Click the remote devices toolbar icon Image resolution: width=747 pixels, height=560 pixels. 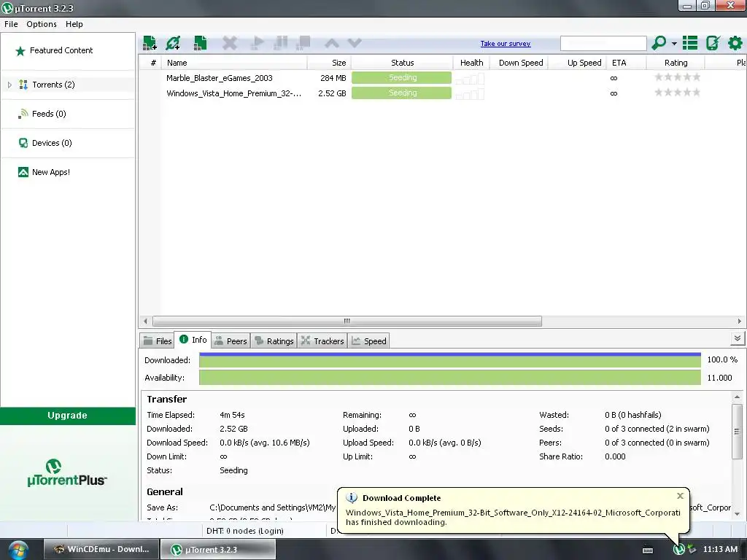point(713,43)
